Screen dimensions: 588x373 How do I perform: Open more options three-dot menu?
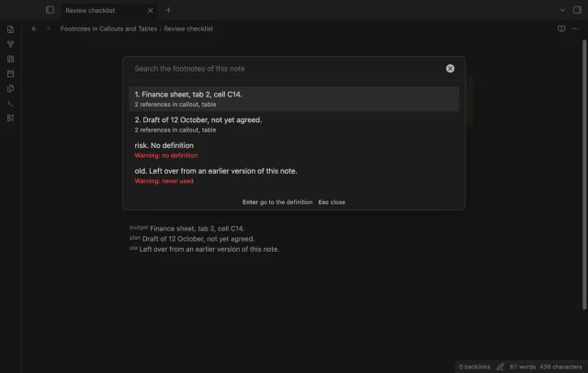click(x=575, y=28)
